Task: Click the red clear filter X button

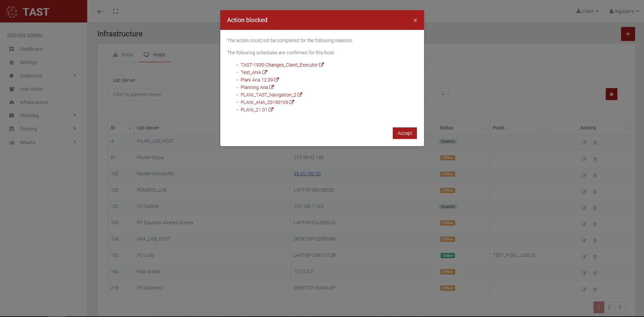Action: click(611, 94)
